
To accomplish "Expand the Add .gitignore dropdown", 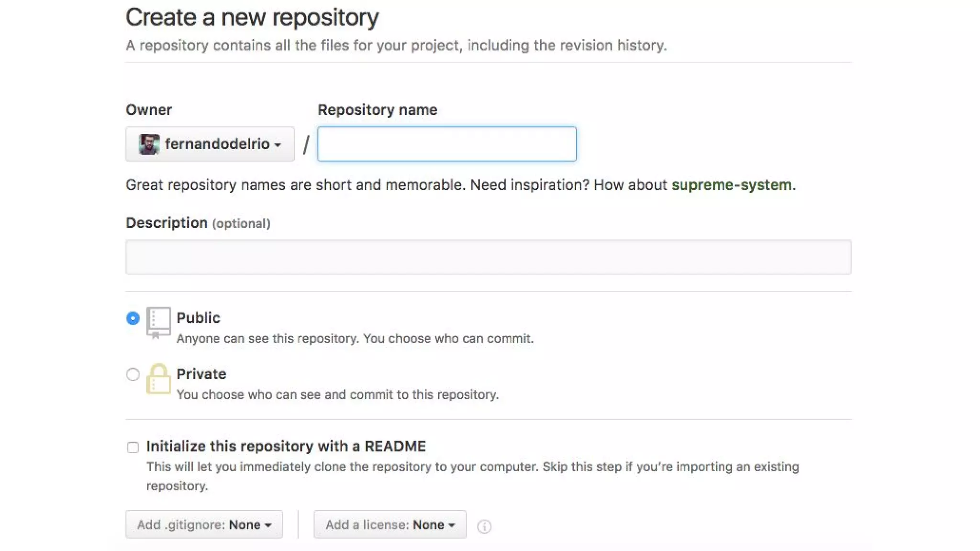I will (204, 525).
